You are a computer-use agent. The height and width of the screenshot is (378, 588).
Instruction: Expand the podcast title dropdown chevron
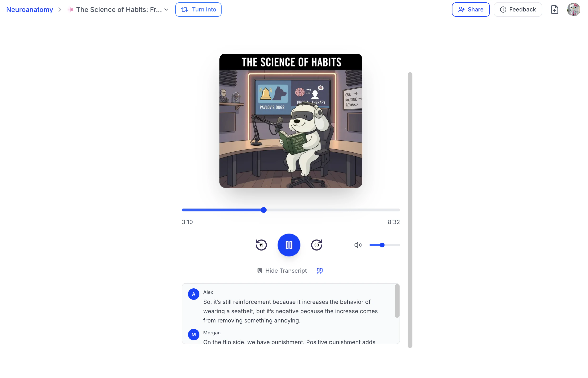pos(166,10)
